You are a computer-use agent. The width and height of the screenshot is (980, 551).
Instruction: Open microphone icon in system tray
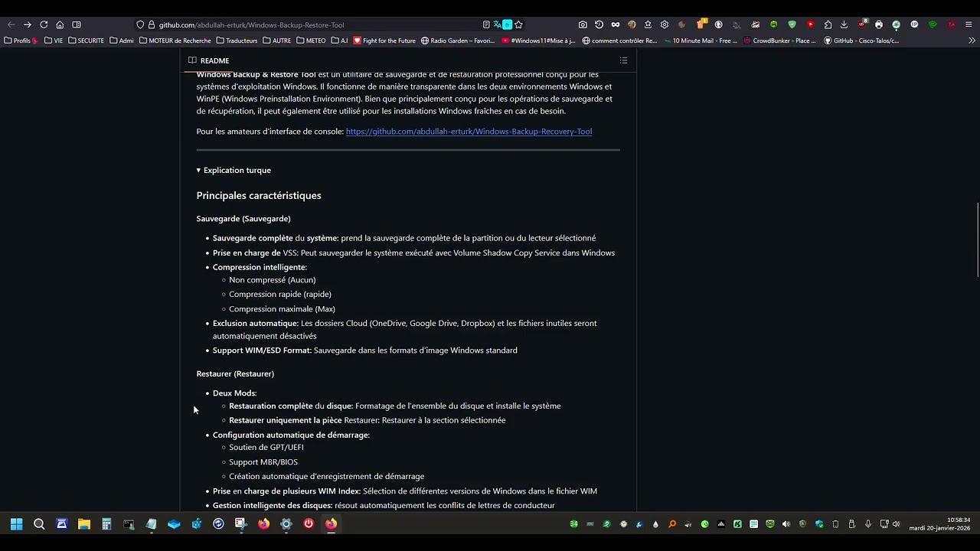868,524
